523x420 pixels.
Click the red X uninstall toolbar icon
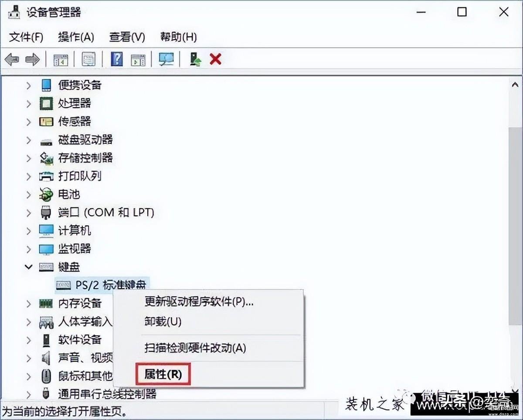pyautogui.click(x=215, y=59)
